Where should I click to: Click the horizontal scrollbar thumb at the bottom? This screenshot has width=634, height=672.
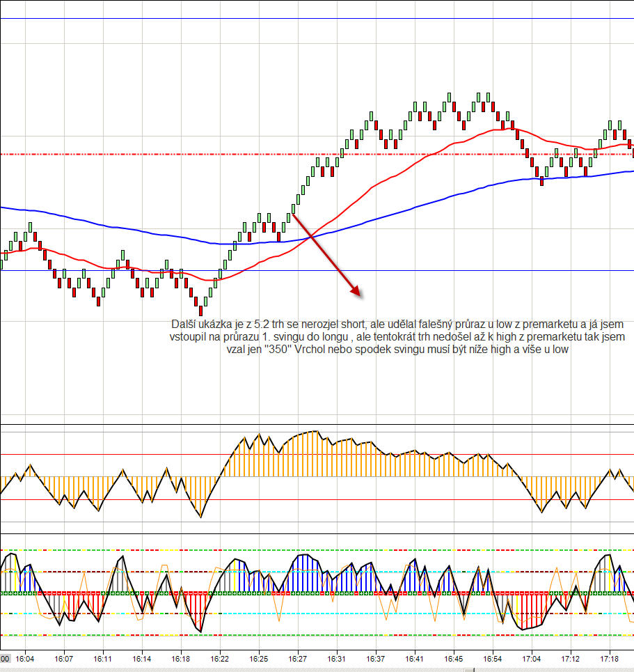(470, 670)
